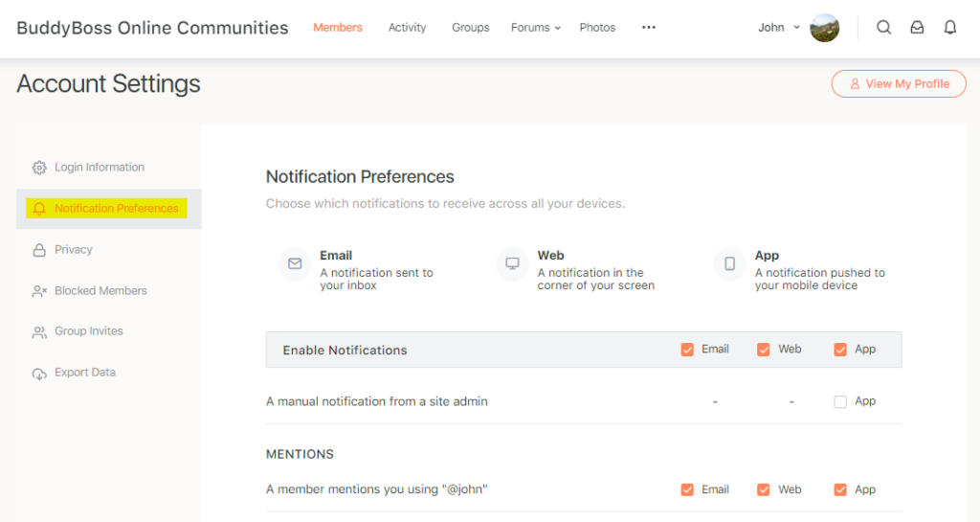980x522 pixels.
Task: Expand the three-dots more menu
Action: pyautogui.click(x=649, y=28)
